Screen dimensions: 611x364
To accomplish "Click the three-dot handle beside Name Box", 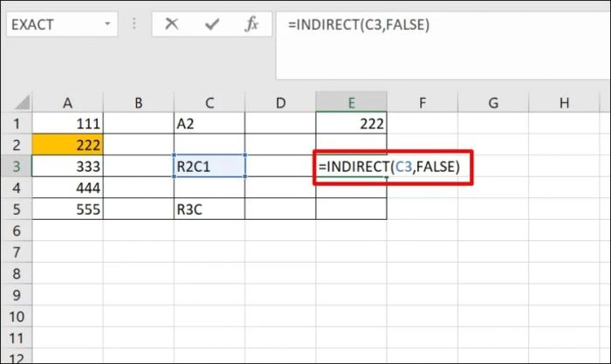I will click(134, 24).
